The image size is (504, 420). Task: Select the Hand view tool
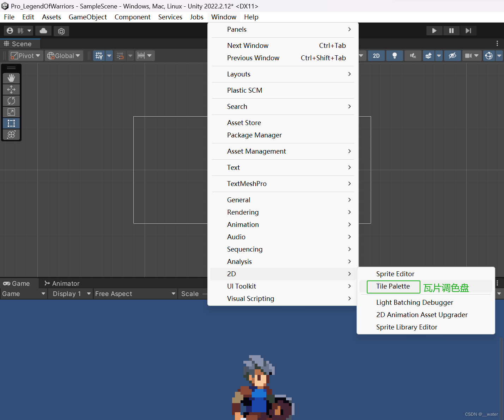point(11,78)
